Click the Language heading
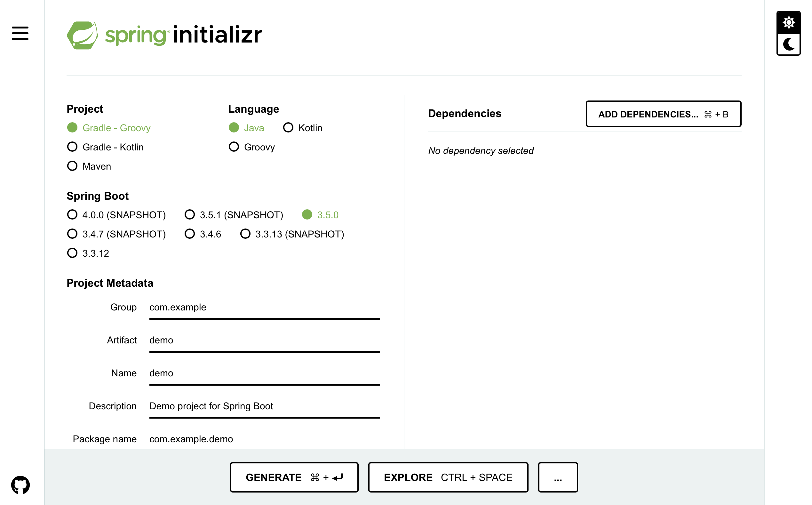 coord(253,109)
